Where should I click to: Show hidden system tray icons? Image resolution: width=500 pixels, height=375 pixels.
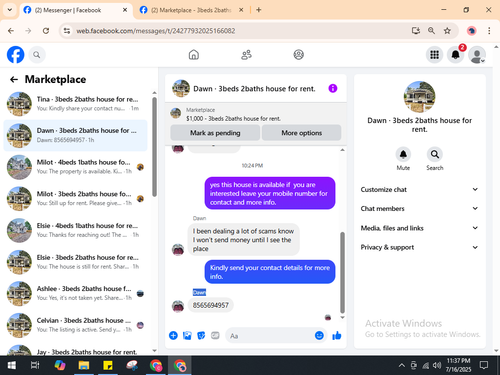[402, 365]
